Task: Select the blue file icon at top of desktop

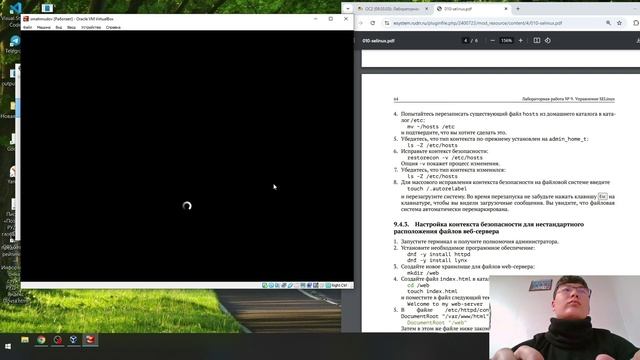Action: (47, 8)
